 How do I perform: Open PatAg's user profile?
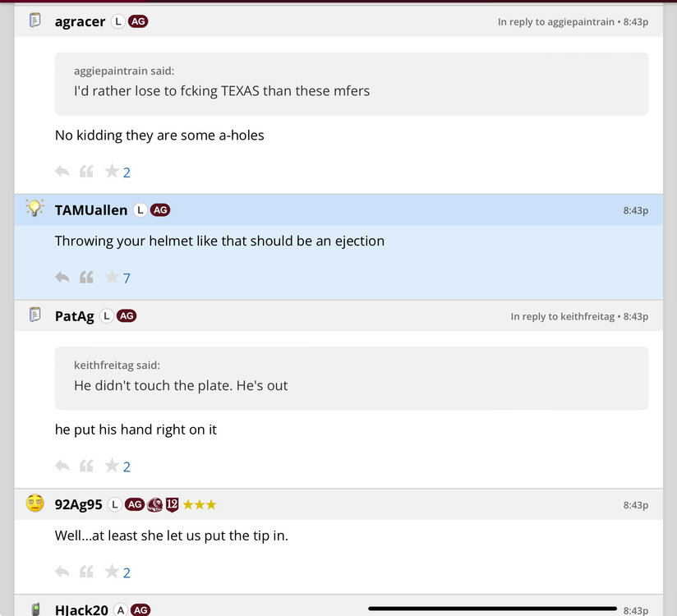tap(74, 316)
